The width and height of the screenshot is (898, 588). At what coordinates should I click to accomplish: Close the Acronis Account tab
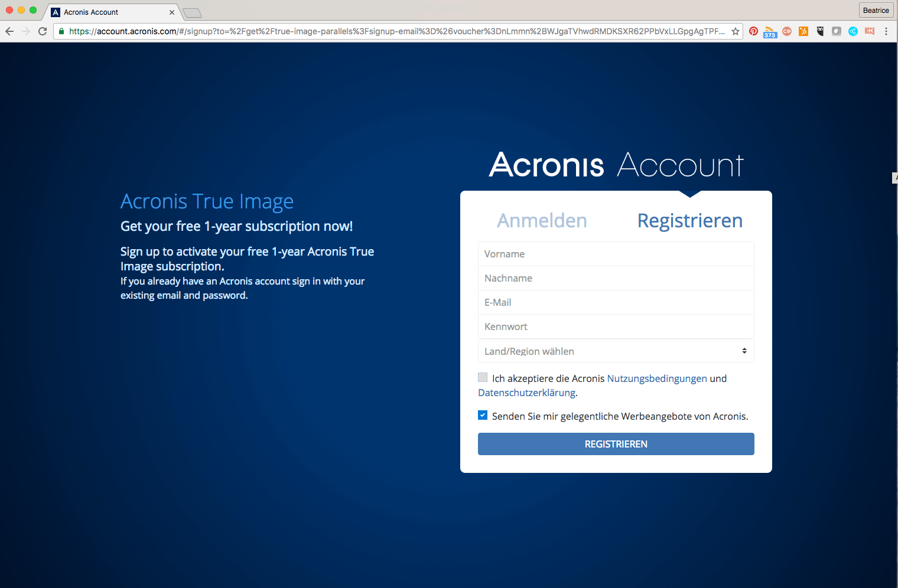pos(172,12)
